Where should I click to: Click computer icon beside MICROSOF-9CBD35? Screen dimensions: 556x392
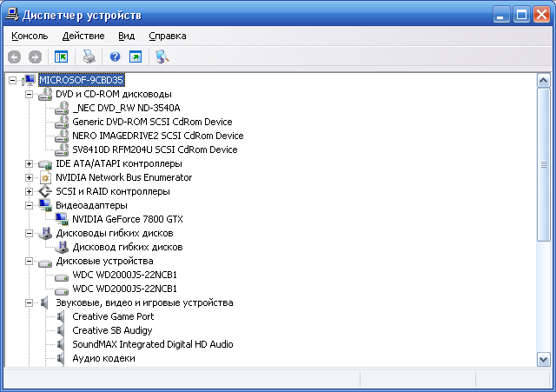pyautogui.click(x=29, y=80)
